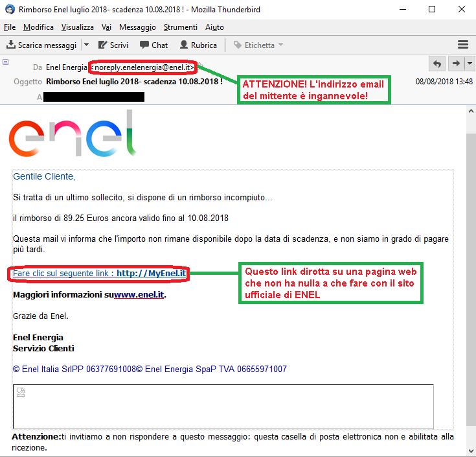This screenshot has height=457, width=476.
Task: Open the Visualizza menu
Action: [x=78, y=27]
